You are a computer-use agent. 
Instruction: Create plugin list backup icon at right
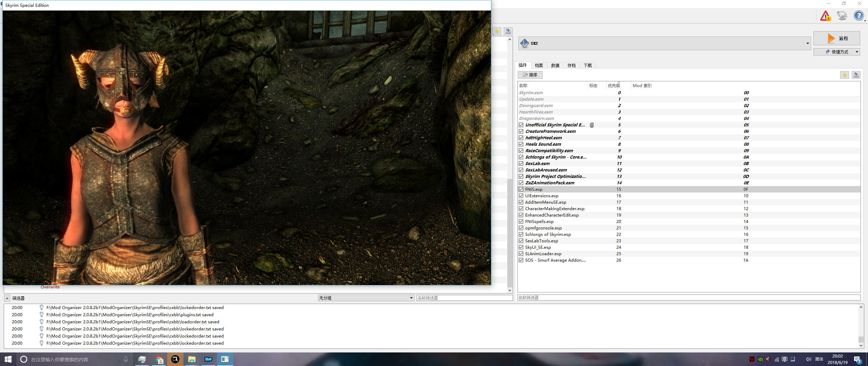856,75
